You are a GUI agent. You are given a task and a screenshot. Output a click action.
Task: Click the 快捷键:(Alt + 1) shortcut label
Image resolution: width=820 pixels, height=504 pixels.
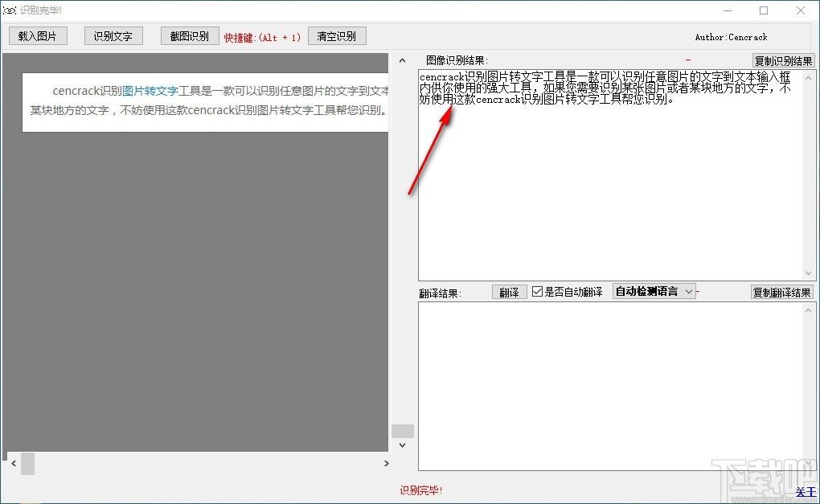[x=263, y=38]
